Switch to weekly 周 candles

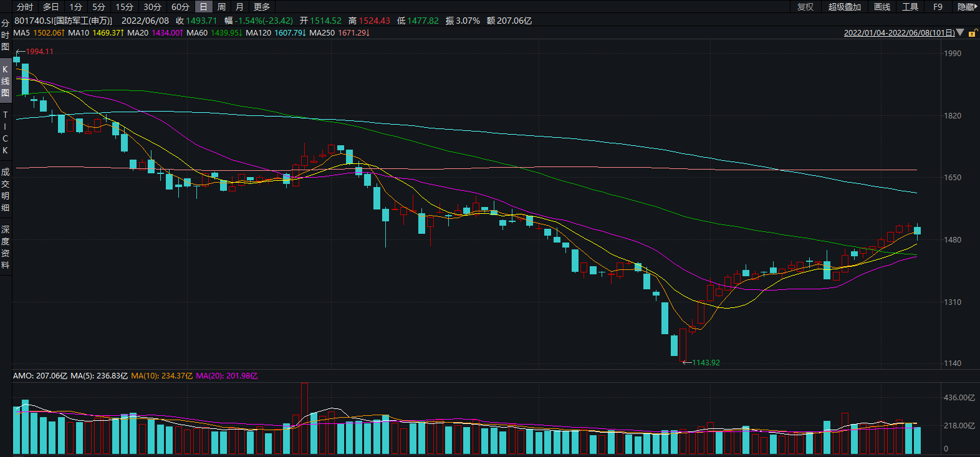point(221,7)
